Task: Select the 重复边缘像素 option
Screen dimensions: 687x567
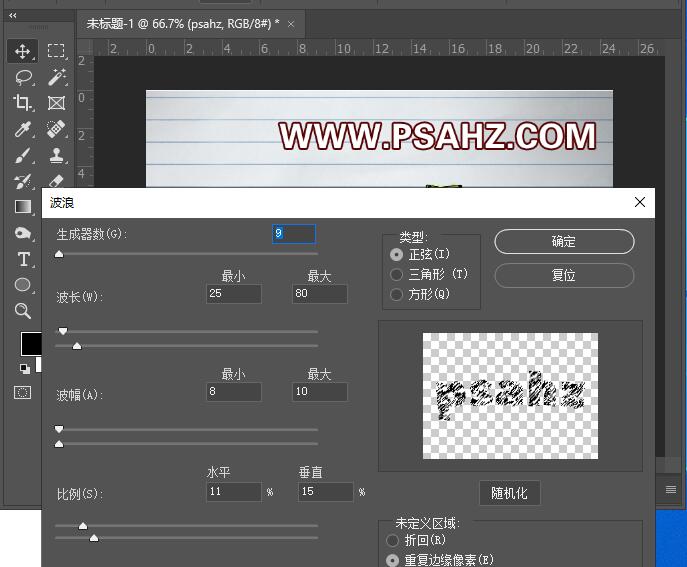Action: [x=393, y=560]
